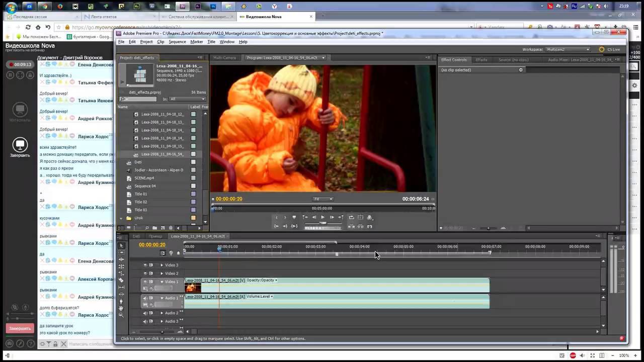Image resolution: width=644 pixels, height=362 pixels.
Task: Collapse the Urok folder in Project panel
Action: coord(121,218)
